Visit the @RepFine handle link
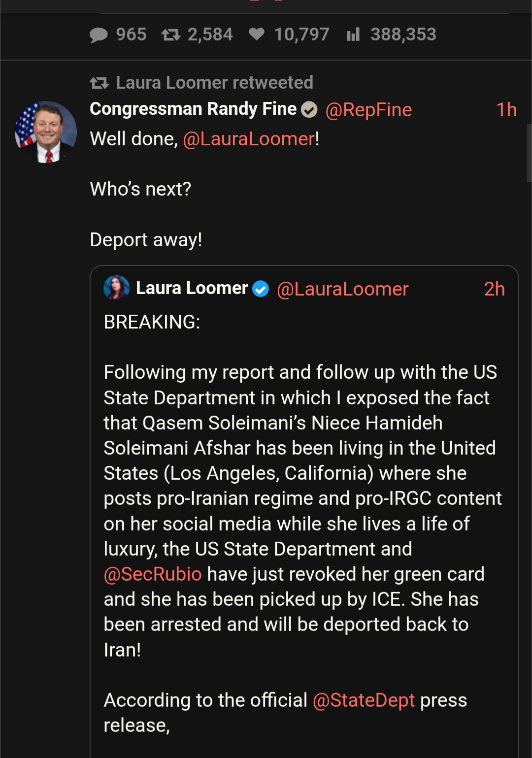This screenshot has height=758, width=532. [368, 110]
